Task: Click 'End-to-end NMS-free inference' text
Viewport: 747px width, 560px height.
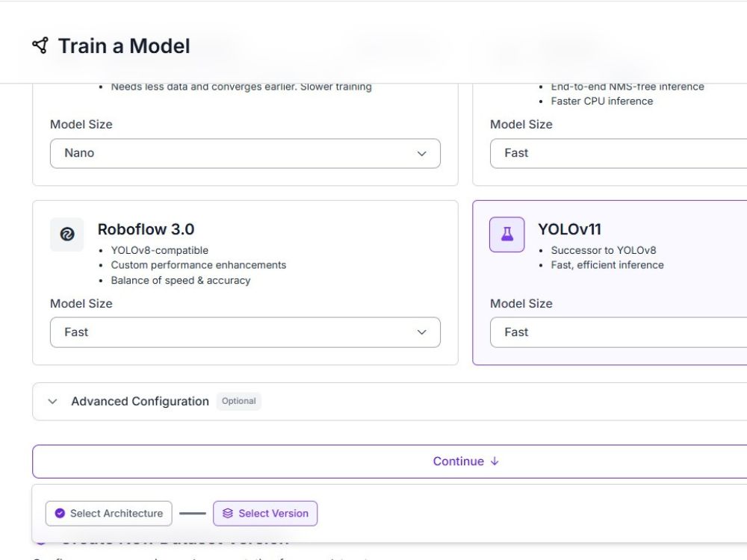Action: [627, 87]
